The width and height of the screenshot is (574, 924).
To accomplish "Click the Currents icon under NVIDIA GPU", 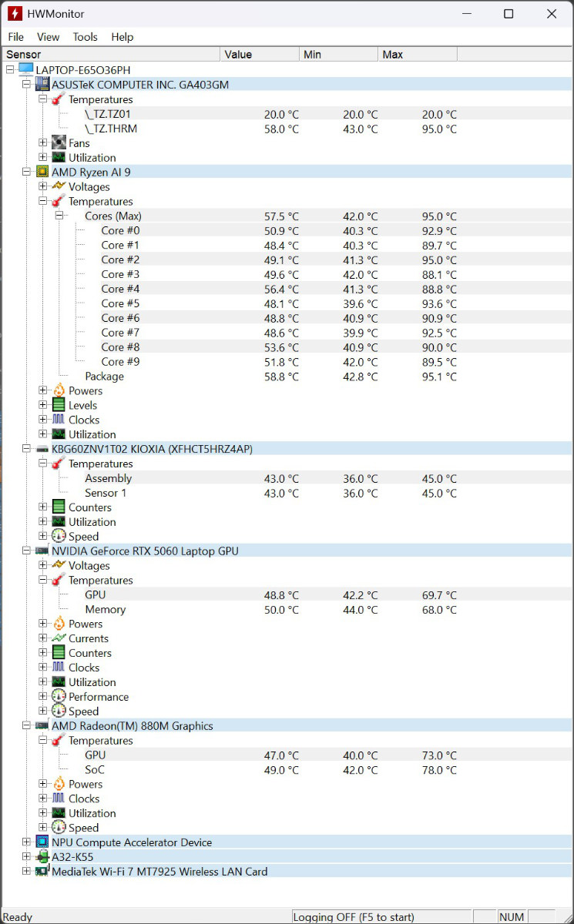I will pyautogui.click(x=59, y=638).
